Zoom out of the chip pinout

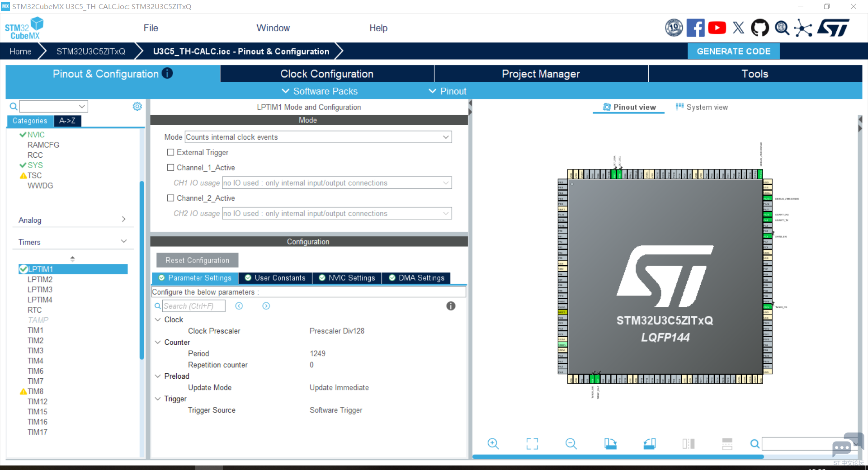coord(571,444)
